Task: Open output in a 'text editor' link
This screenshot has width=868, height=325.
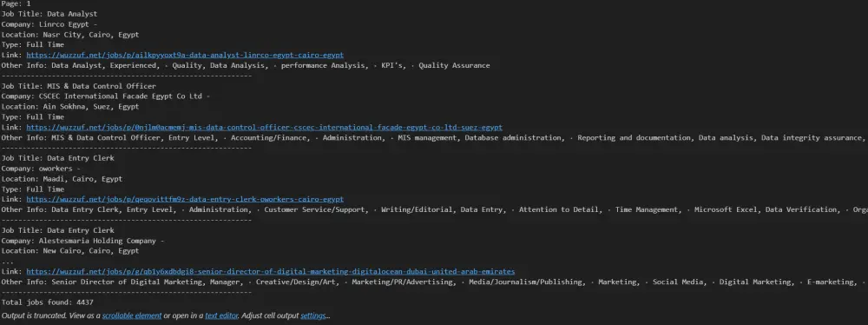Action: point(221,315)
